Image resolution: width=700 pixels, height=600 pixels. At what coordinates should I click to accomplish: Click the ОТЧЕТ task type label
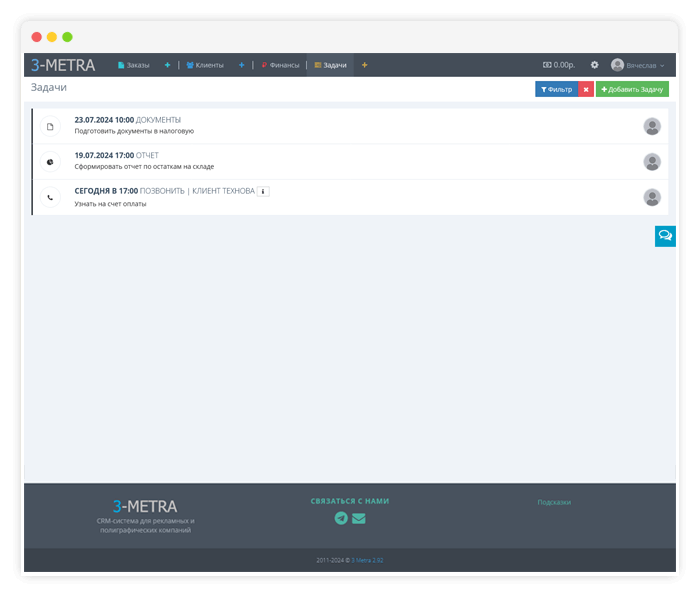147,155
